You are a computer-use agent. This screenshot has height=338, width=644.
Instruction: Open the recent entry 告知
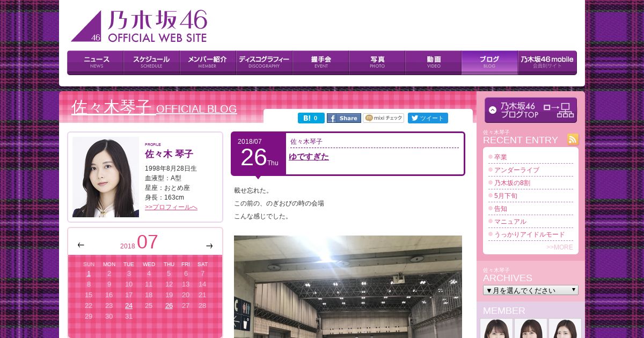(x=501, y=209)
